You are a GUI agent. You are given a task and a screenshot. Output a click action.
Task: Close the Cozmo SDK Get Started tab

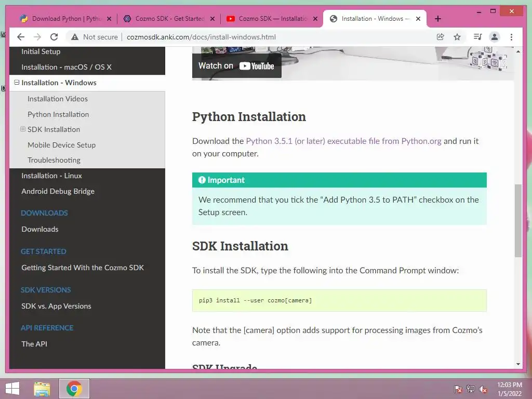pos(212,19)
